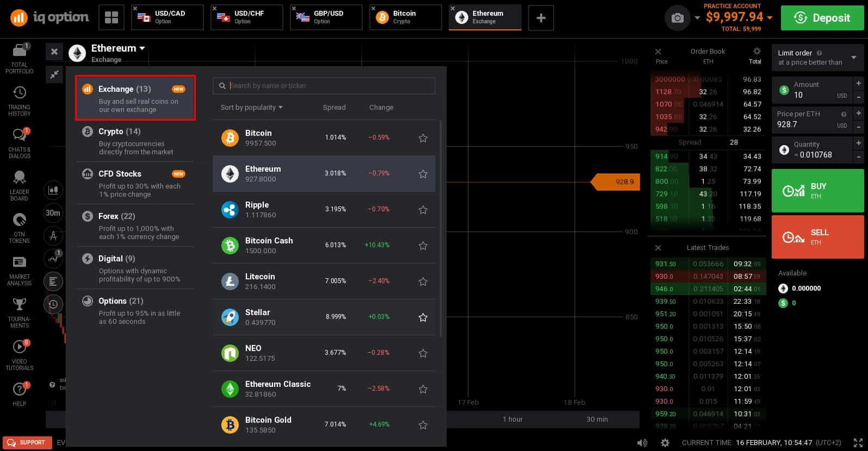Open Sort by popularity dropdown
The image size is (868, 451).
(252, 108)
